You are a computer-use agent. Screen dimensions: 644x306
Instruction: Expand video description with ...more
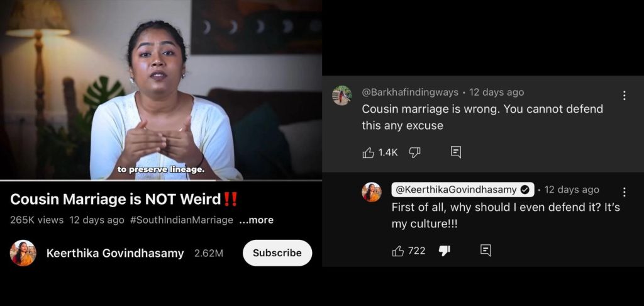(256, 220)
